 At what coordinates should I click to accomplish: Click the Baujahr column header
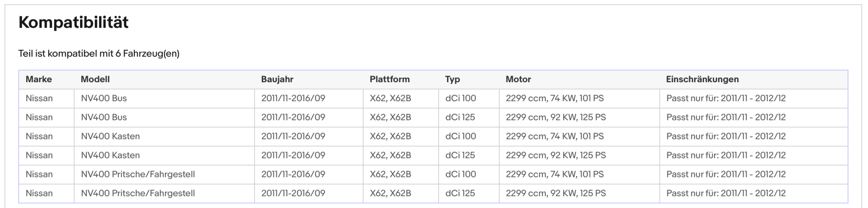point(277,79)
